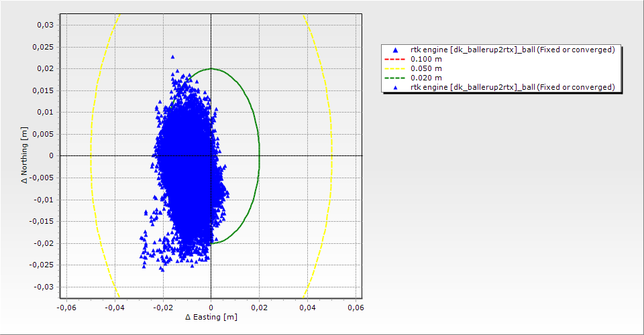
Task: Click the "Δ Northing [m]" axis title
Action: (x=25, y=155)
